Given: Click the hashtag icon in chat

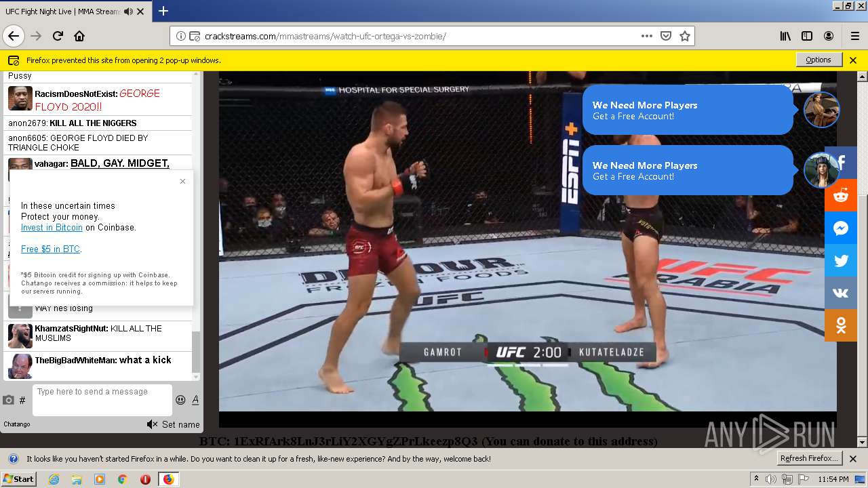Looking at the screenshot, I should 22,400.
